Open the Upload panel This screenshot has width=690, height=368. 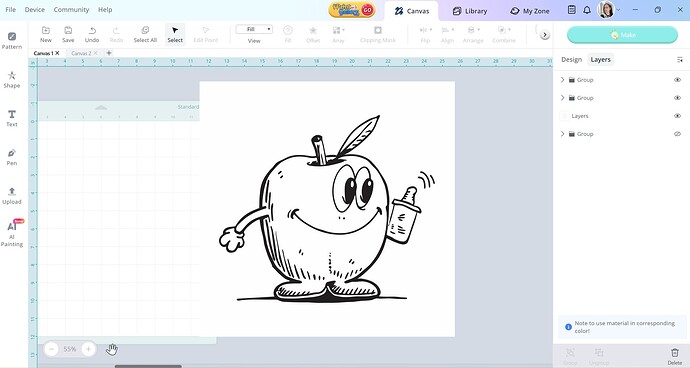point(12,196)
